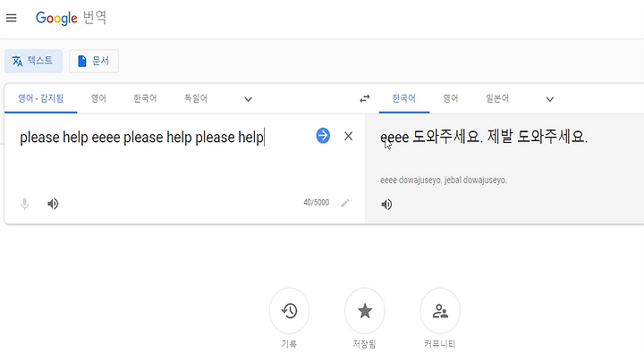Image resolution: width=644 pixels, height=361 pixels.
Task: Open the 커뮤니티 community button
Action: (440, 311)
